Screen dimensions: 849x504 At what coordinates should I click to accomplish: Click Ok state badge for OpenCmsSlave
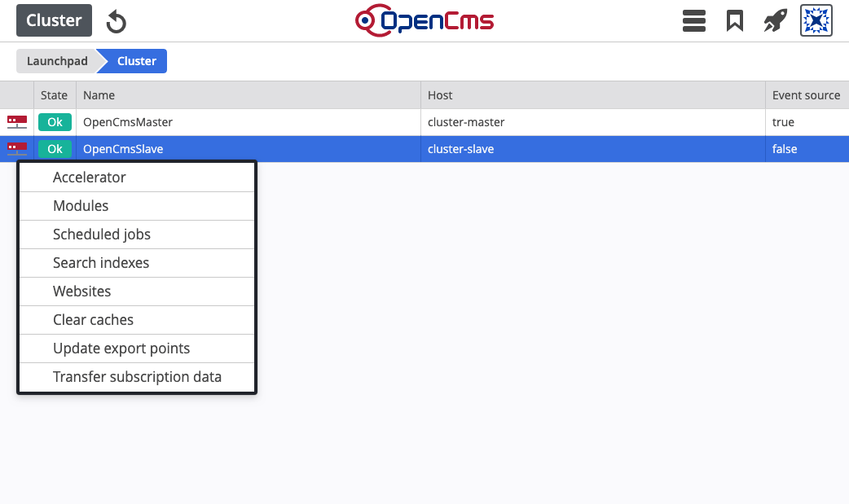click(55, 150)
